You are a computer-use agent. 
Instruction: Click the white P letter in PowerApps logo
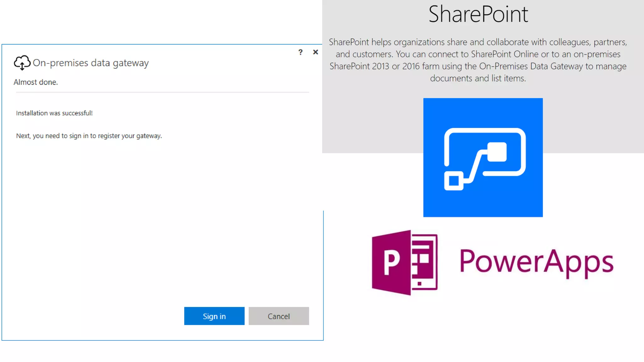(391, 262)
